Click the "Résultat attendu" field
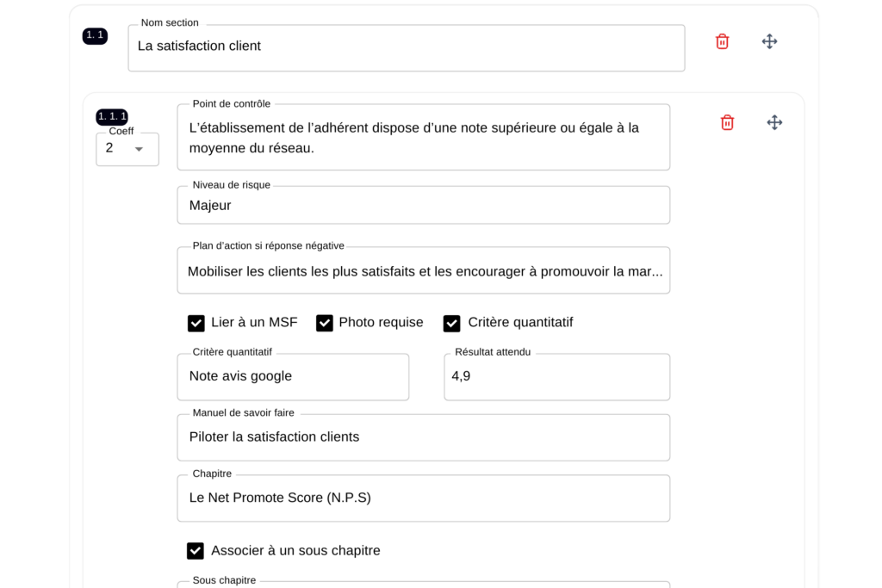This screenshot has height=588, width=882. 556,376
